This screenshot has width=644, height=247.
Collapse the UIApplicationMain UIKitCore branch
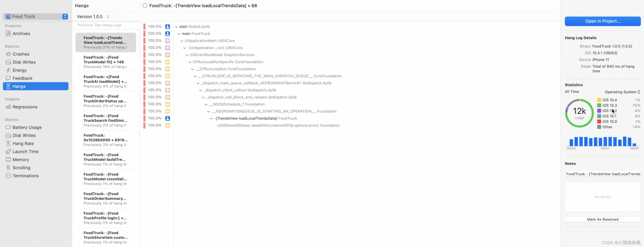pyautogui.click(x=182, y=41)
